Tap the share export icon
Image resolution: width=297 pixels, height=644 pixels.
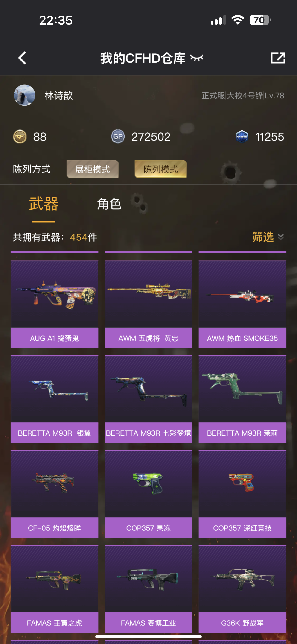click(278, 58)
